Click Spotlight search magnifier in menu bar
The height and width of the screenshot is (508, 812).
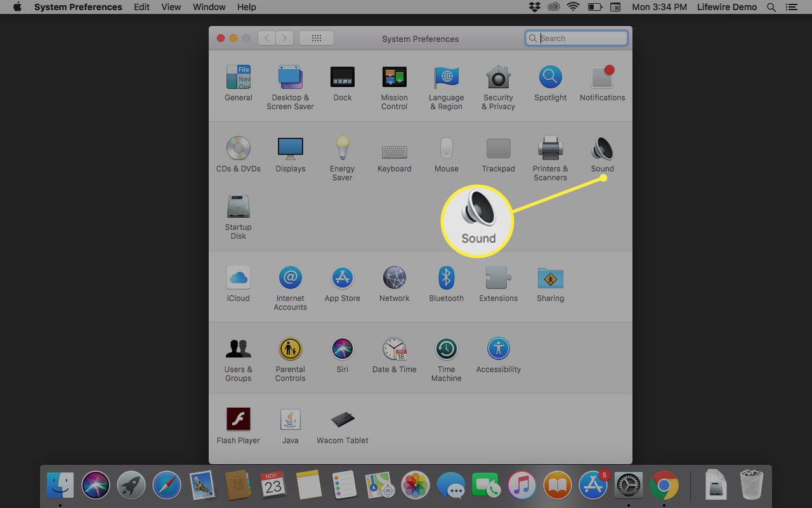click(771, 7)
